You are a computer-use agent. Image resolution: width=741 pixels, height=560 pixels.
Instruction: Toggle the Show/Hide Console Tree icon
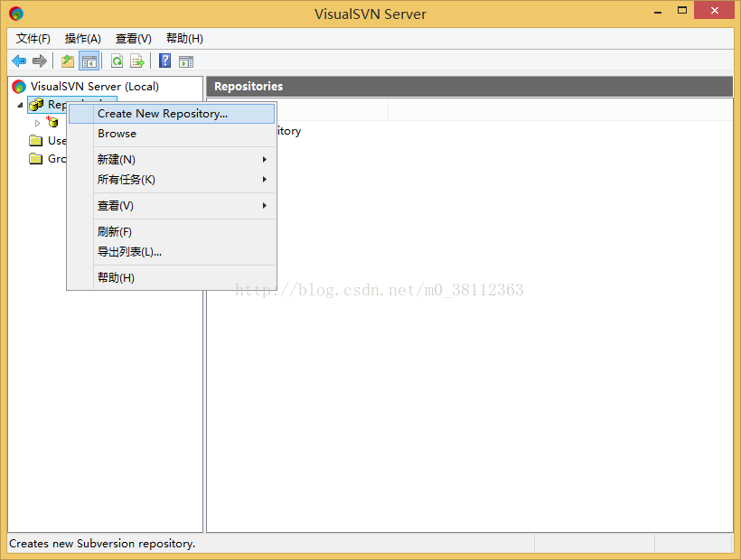[x=89, y=61]
